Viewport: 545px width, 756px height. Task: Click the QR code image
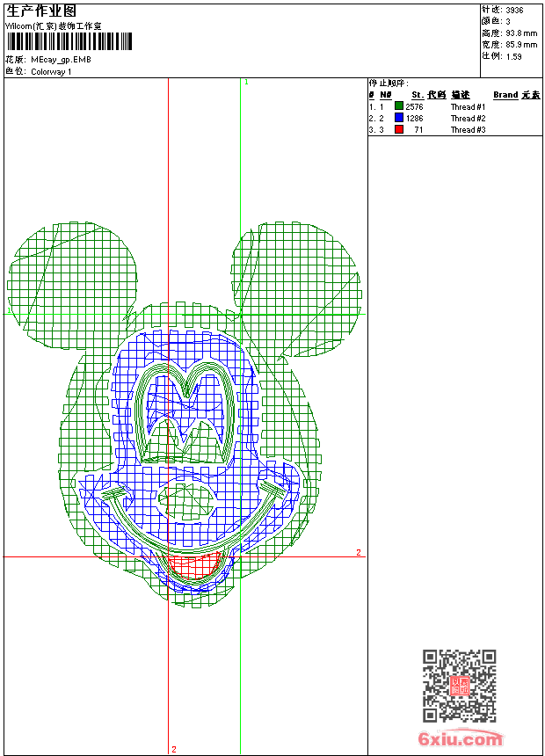tap(459, 686)
